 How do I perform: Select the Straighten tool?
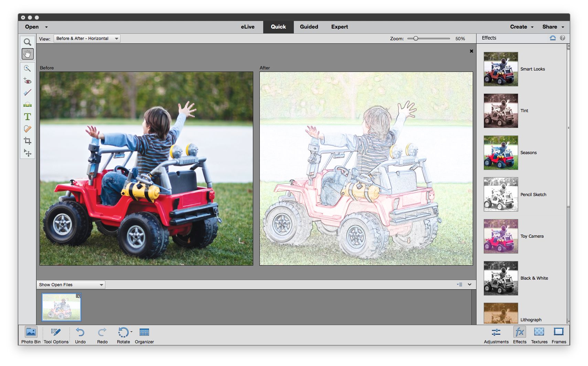[28, 105]
